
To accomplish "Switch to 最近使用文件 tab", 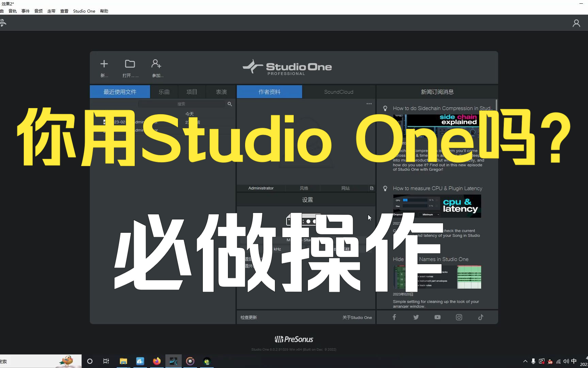I will click(x=120, y=92).
